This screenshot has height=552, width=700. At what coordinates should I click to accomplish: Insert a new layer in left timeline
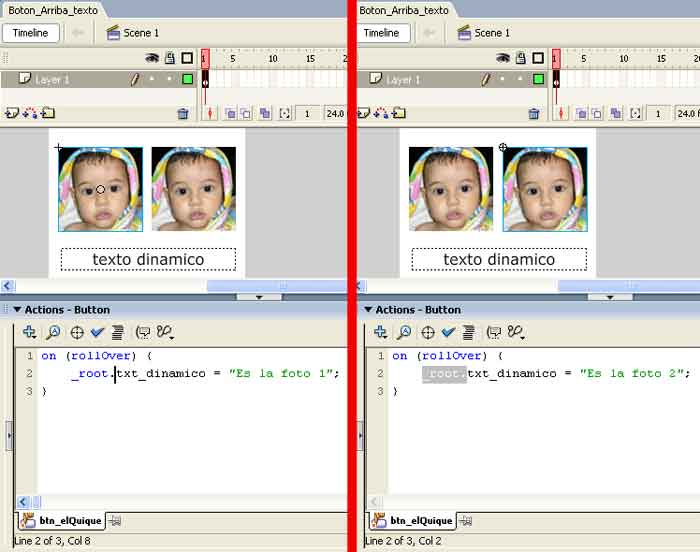click(x=12, y=113)
